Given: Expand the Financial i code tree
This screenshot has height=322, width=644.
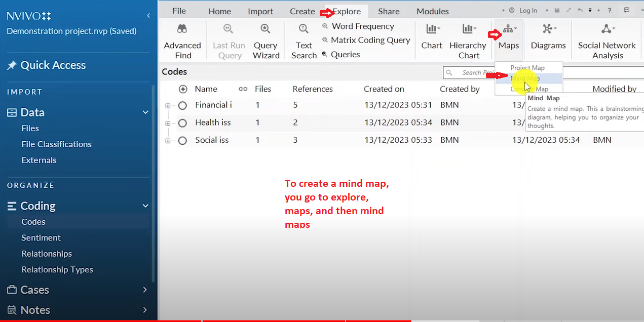Looking at the screenshot, I should [x=168, y=105].
